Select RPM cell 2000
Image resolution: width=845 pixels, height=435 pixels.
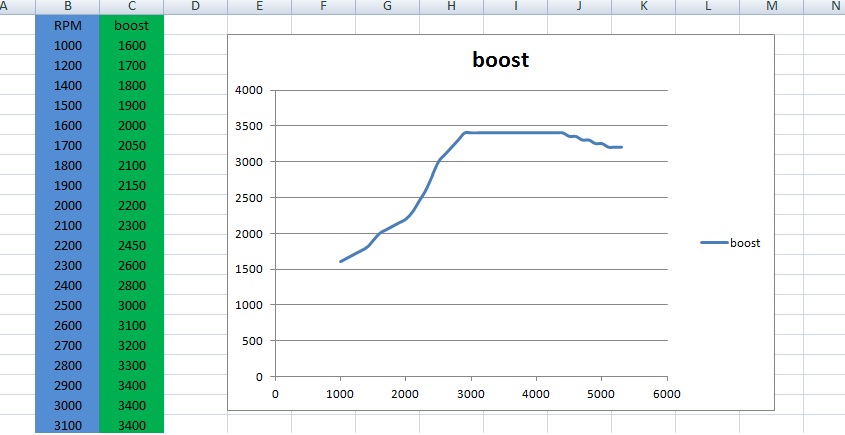click(67, 205)
